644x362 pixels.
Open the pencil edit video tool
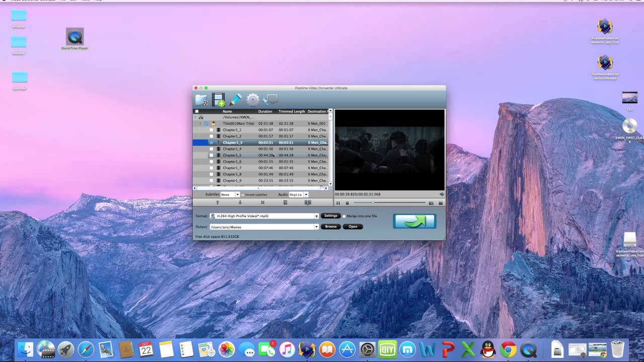pyautogui.click(x=235, y=100)
